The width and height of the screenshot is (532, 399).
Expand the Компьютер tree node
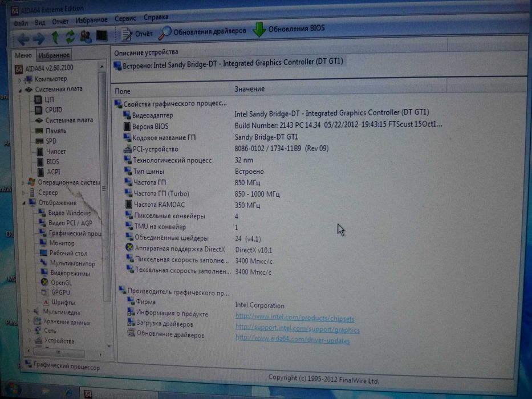(x=19, y=80)
